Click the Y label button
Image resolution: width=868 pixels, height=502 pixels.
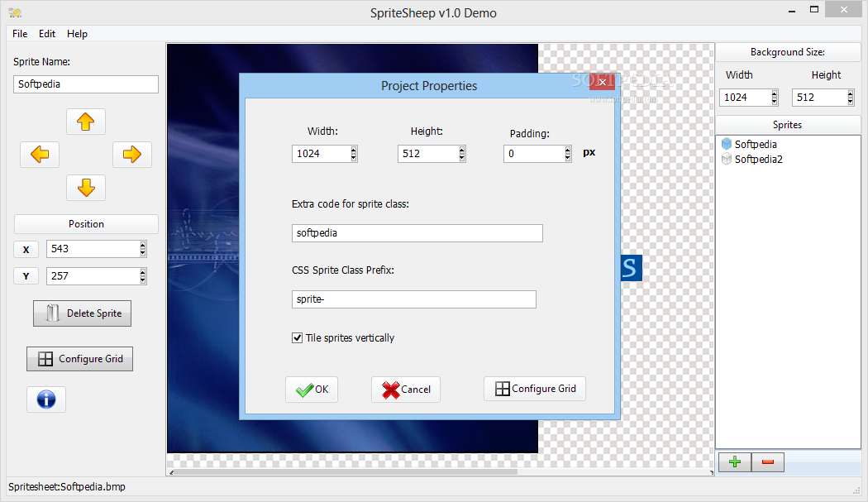click(x=26, y=276)
